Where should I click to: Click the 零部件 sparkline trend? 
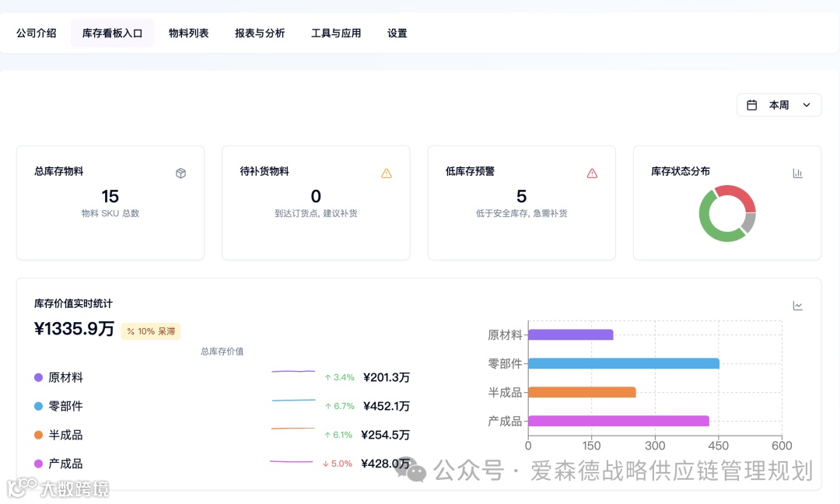tap(293, 400)
